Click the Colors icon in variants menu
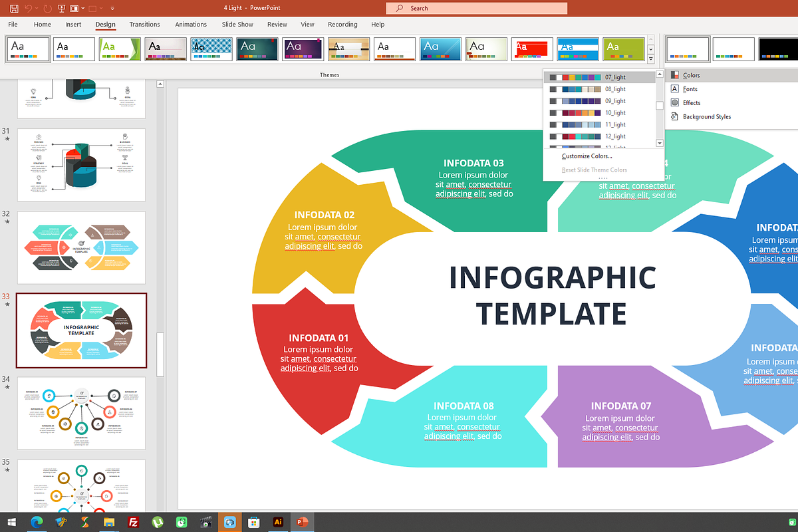The height and width of the screenshot is (532, 798). 675,75
